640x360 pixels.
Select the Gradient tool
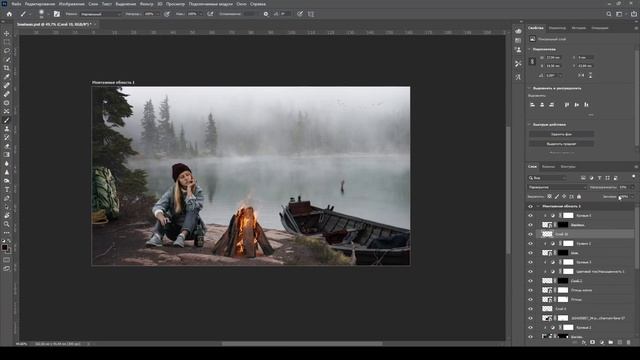(x=7, y=155)
